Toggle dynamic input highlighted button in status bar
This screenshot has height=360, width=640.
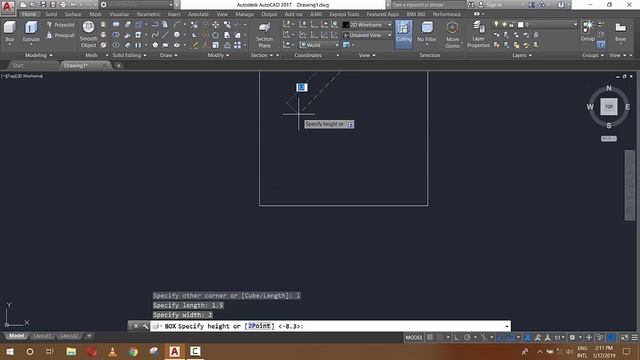click(x=611, y=338)
